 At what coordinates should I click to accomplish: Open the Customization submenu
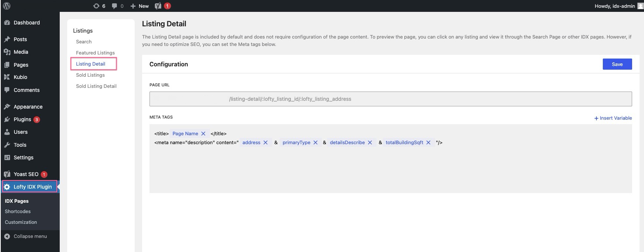click(21, 222)
